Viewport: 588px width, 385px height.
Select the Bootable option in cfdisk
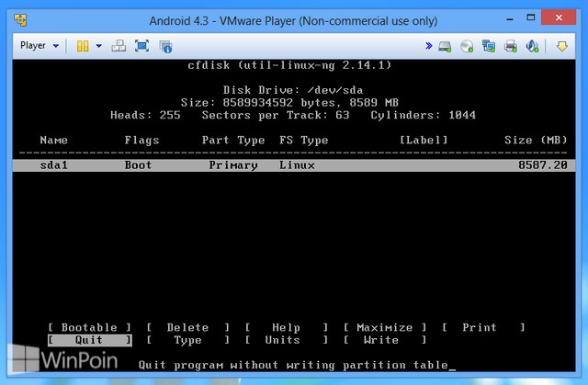coord(89,327)
